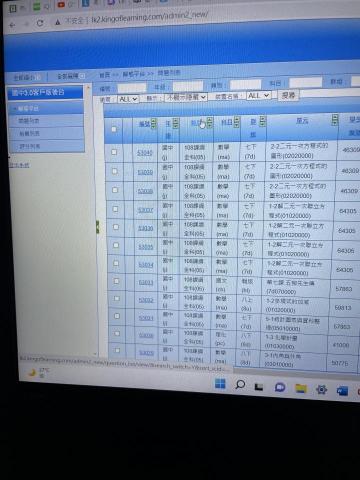Check the box for row 53035
This screenshot has width=360, height=480.
point(116,245)
